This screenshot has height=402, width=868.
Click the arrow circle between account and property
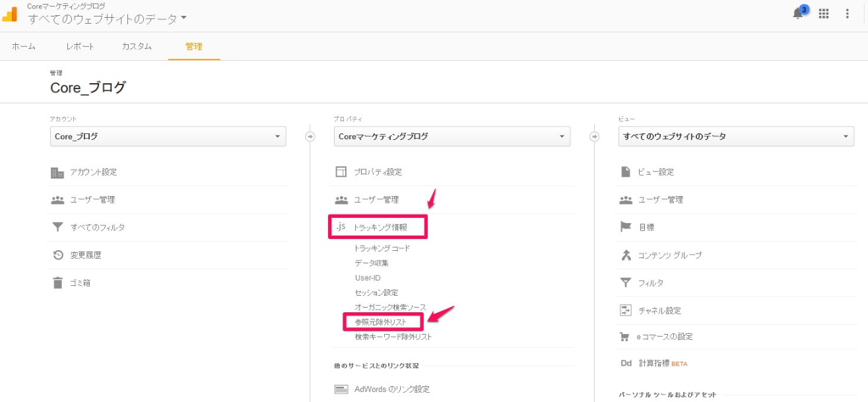coord(310,137)
